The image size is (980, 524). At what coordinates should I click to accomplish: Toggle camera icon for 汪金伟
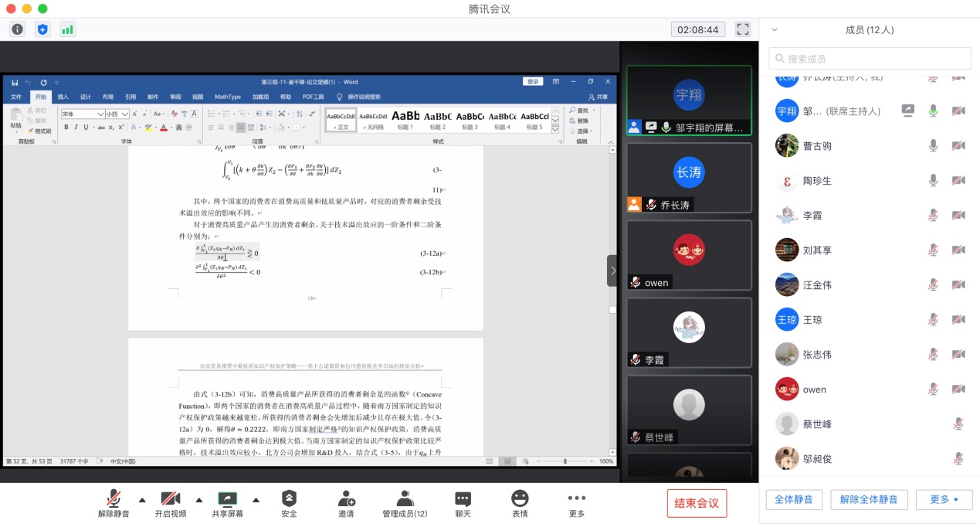(x=958, y=284)
